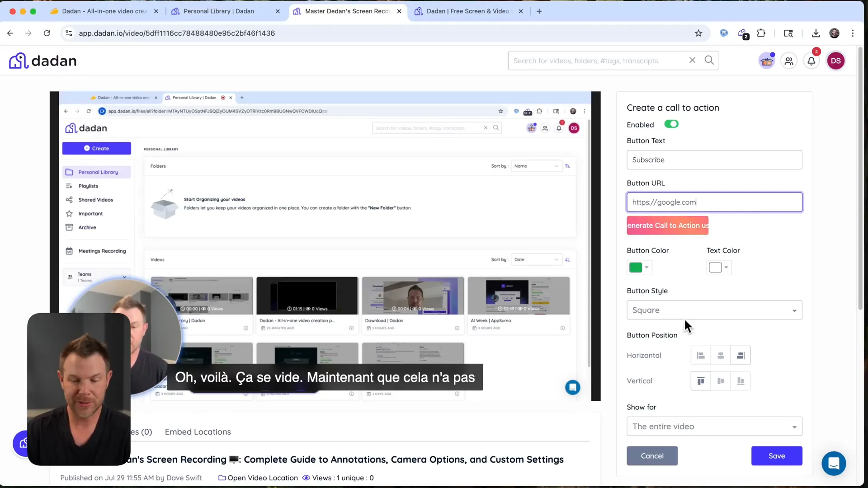Align button horizontally to the center
The image size is (868, 488).
coord(721,356)
